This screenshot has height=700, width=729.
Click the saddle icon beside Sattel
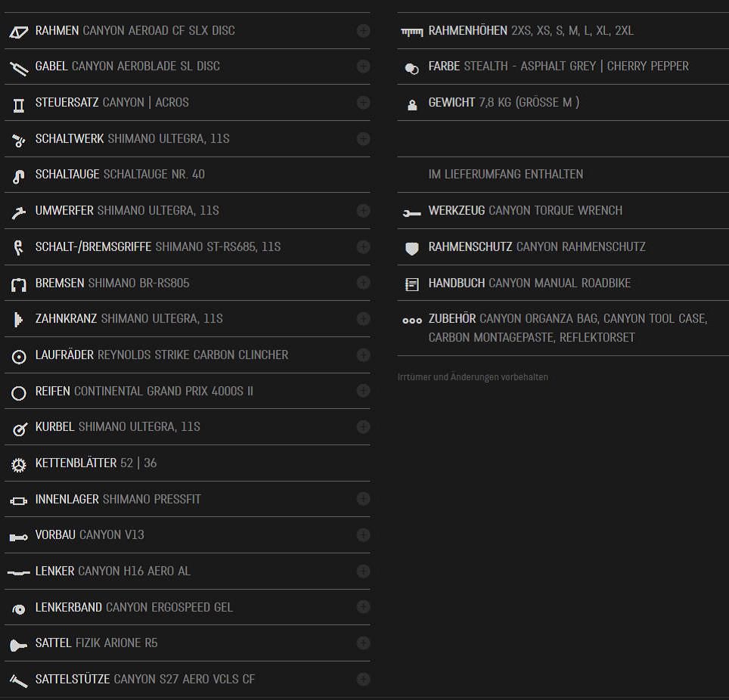point(19,646)
